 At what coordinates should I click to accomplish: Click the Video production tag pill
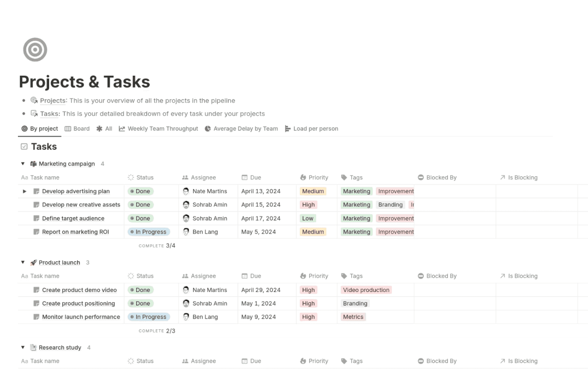(x=366, y=290)
